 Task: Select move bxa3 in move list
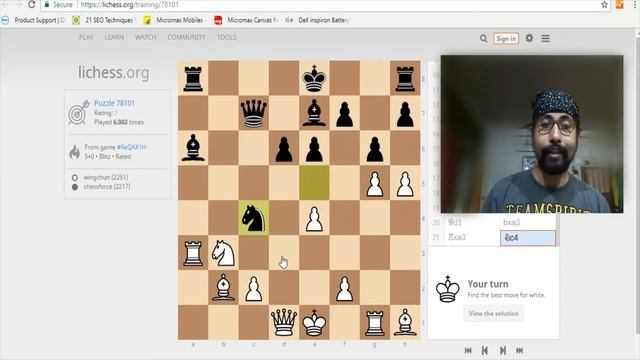pyautogui.click(x=528, y=222)
